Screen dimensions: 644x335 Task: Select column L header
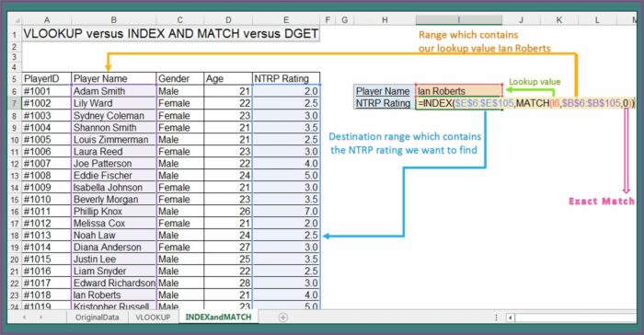click(597, 19)
